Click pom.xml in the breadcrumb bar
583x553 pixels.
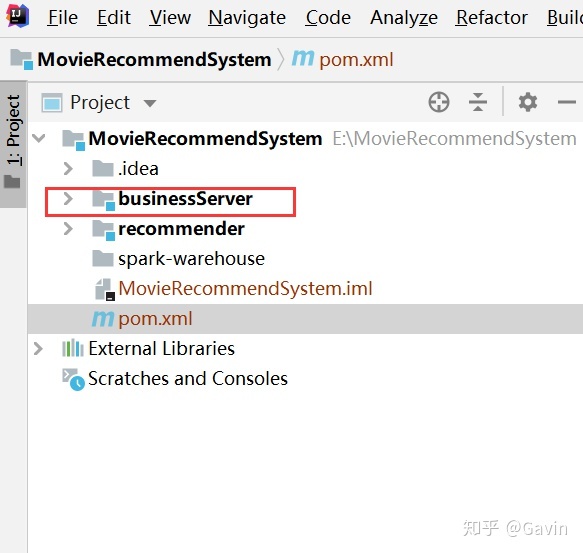click(356, 60)
